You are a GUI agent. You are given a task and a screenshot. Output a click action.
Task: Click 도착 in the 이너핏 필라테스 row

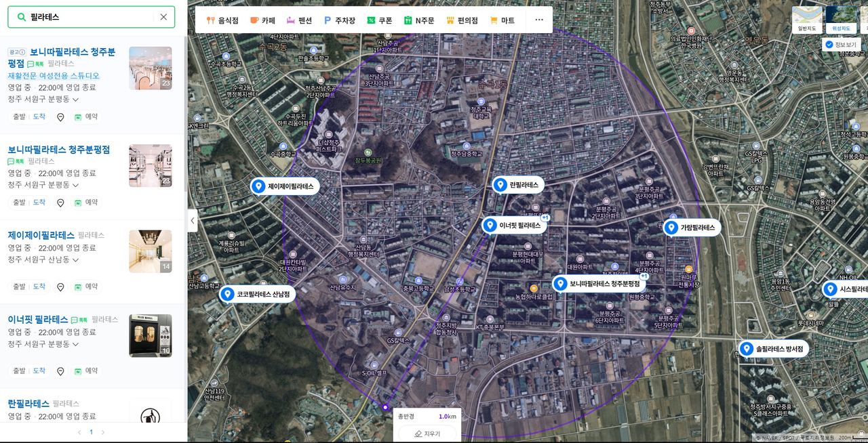[x=39, y=371]
